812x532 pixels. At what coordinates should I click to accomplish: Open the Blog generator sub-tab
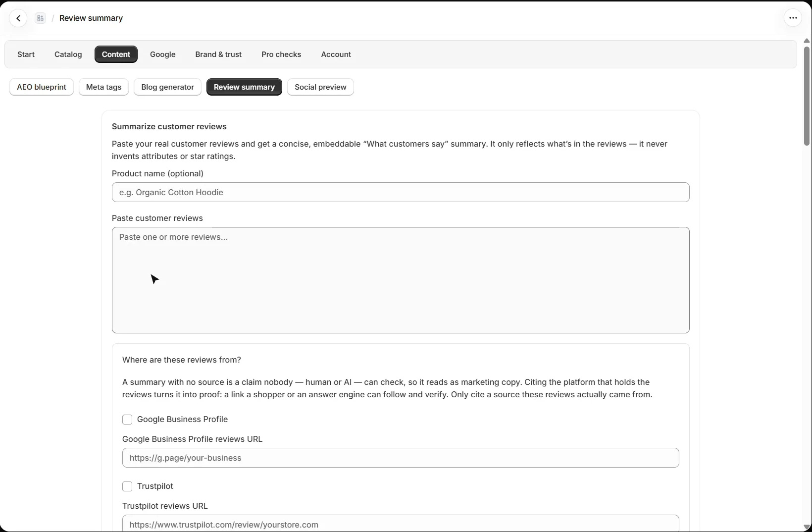coord(167,87)
